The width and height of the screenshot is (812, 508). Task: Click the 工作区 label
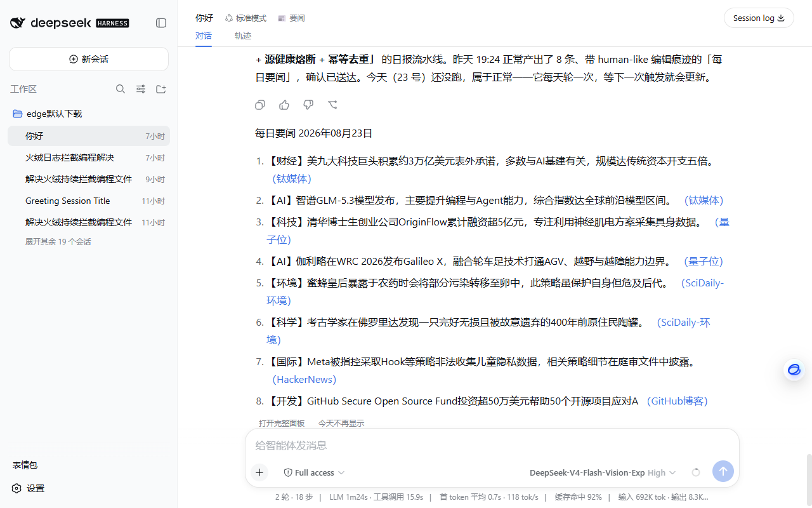(x=23, y=89)
